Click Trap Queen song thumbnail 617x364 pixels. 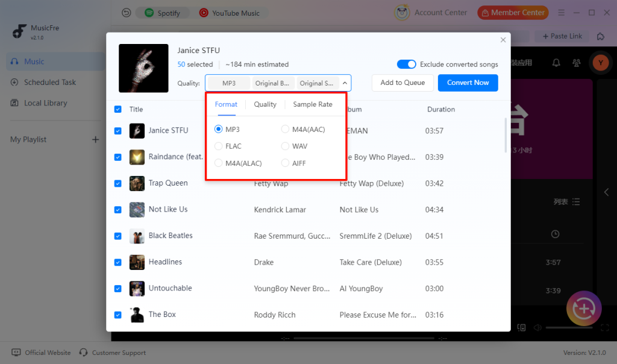137,183
